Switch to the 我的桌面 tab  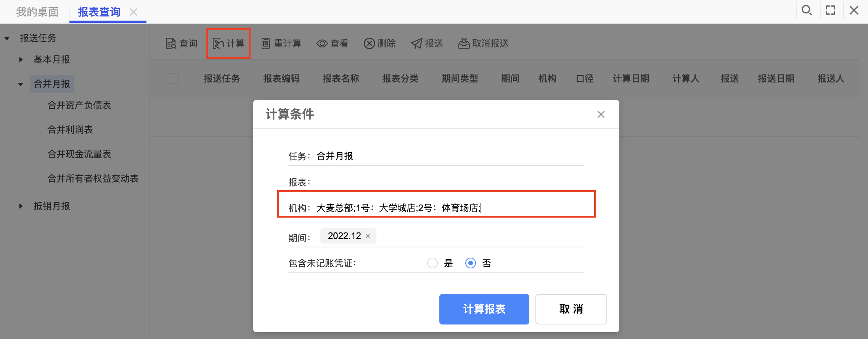coord(37,12)
